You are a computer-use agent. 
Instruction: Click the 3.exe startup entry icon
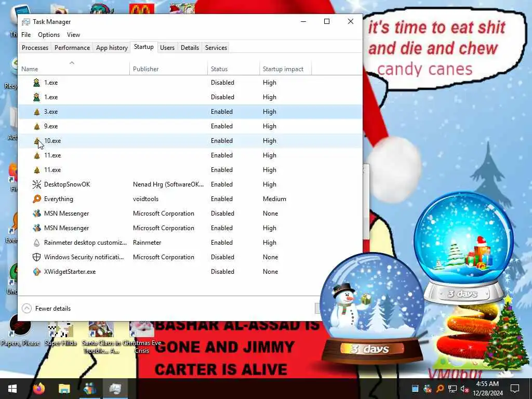click(37, 112)
